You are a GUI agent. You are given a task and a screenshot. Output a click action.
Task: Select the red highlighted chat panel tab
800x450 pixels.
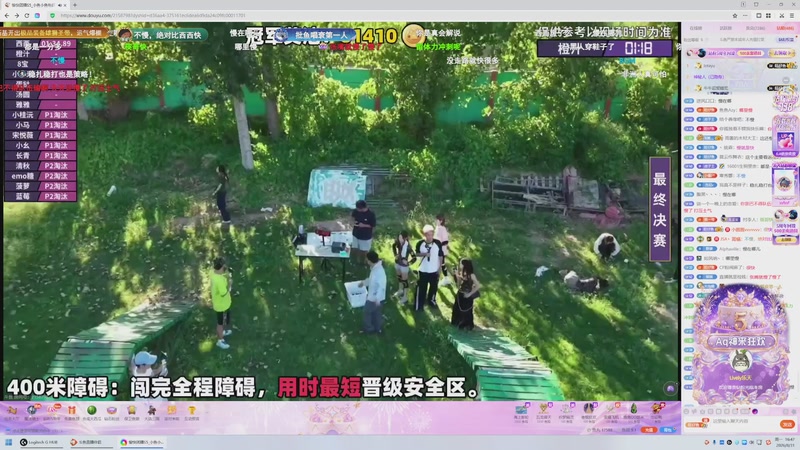click(784, 29)
